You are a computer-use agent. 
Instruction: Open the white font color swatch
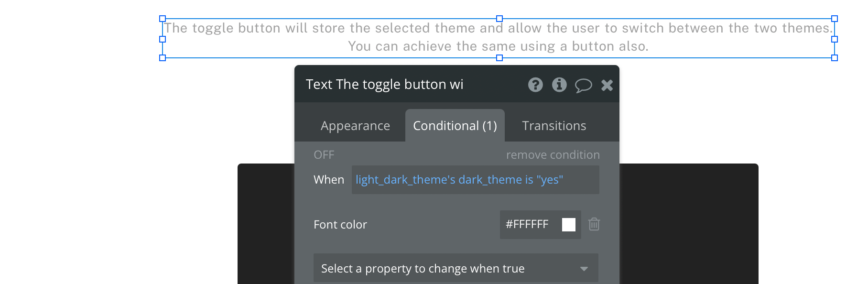(569, 225)
